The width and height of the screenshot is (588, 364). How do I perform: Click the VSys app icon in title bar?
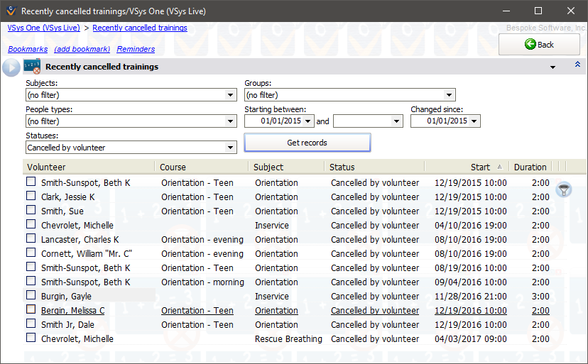(x=10, y=11)
